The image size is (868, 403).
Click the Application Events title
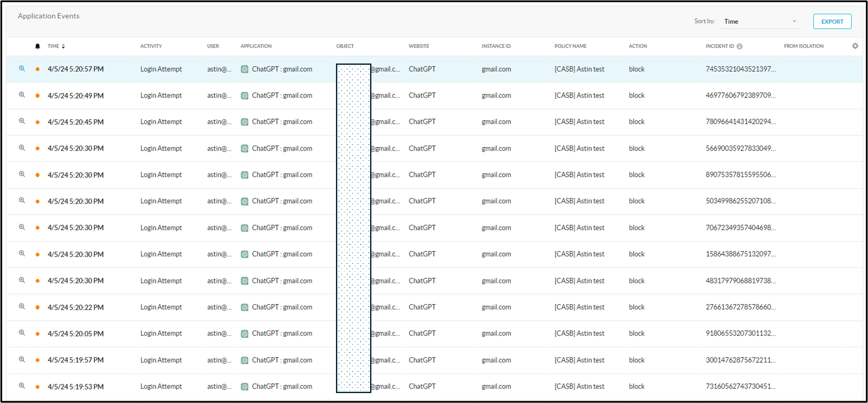[x=48, y=16]
